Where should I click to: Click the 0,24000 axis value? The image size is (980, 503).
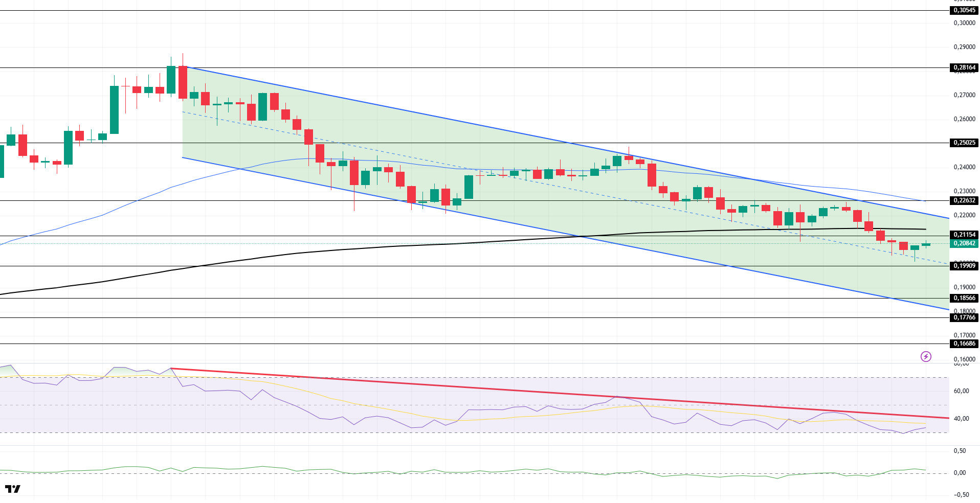964,167
